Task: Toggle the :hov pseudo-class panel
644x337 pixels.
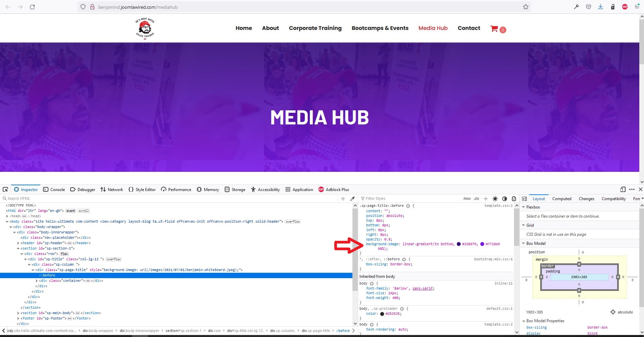Action: 467,199
